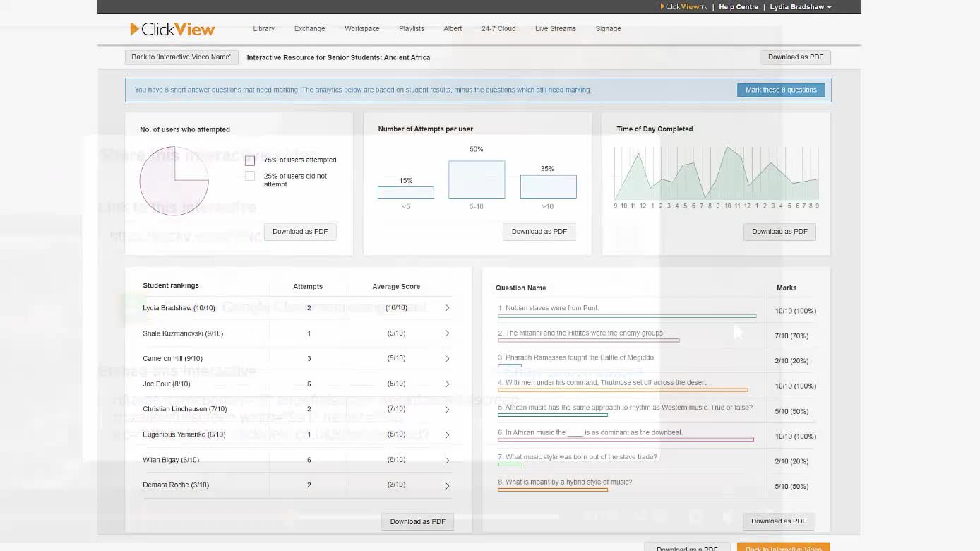Download Question Name table as PDF
This screenshot has height=551, width=980.
tap(779, 521)
